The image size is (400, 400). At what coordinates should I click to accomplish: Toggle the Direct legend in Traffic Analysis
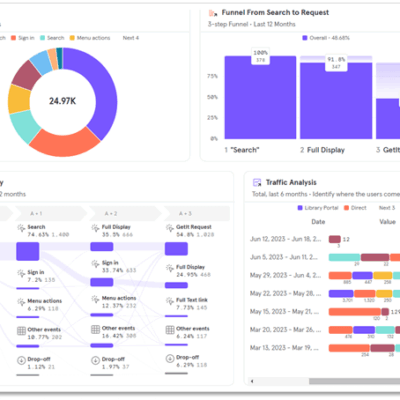355,208
